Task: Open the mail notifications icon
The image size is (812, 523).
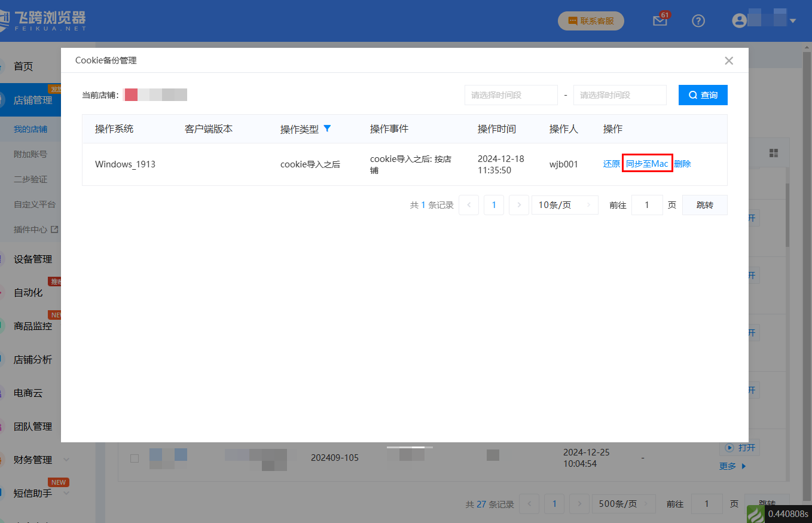Action: pyautogui.click(x=660, y=21)
